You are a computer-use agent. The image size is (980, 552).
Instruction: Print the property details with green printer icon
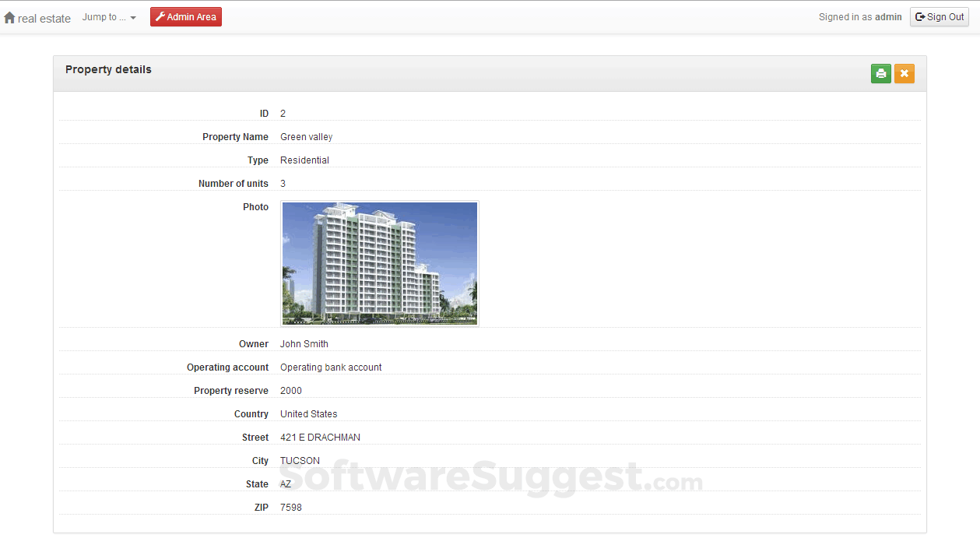881,74
